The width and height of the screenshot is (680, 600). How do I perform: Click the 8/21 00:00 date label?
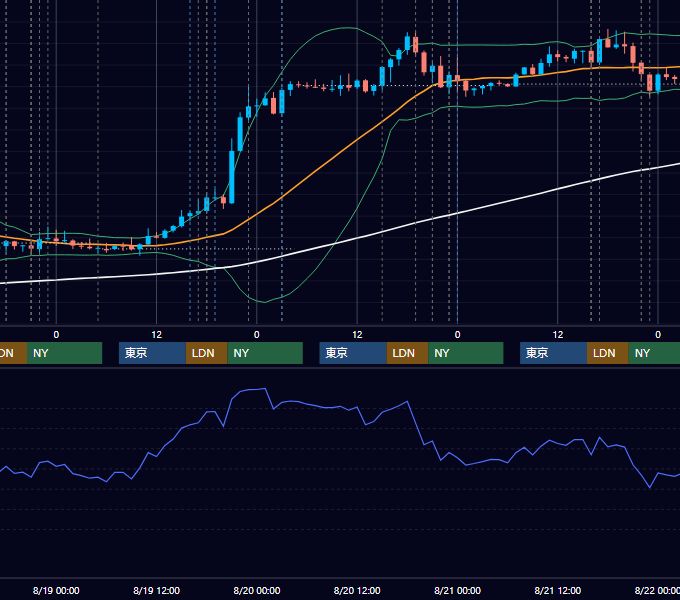pyautogui.click(x=458, y=590)
